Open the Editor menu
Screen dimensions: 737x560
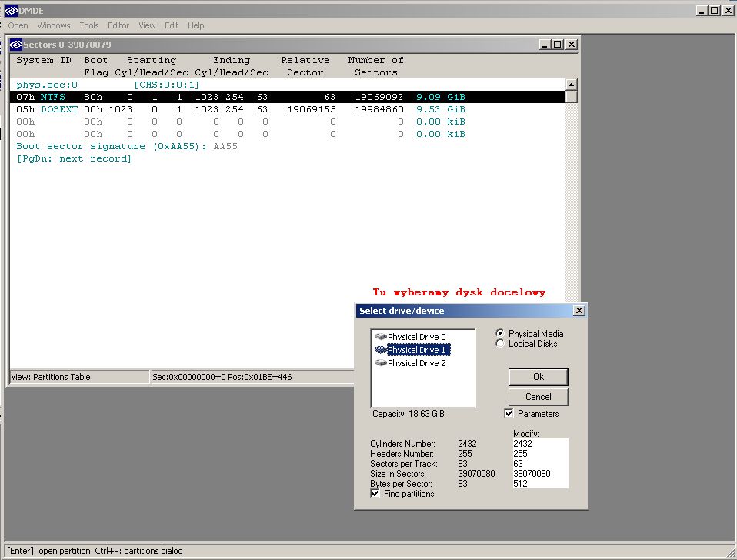118,25
